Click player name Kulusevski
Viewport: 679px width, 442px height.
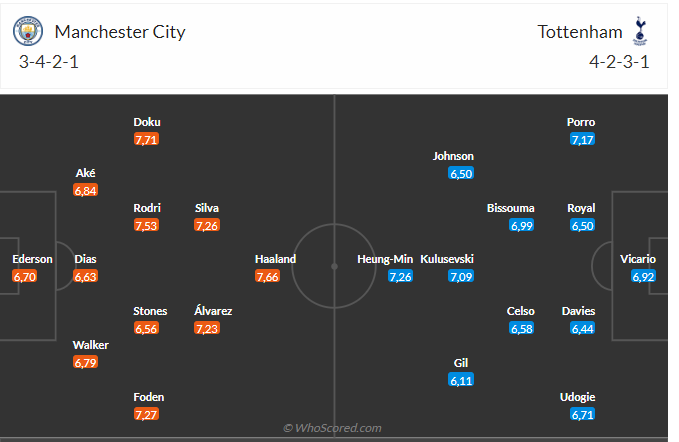447,259
